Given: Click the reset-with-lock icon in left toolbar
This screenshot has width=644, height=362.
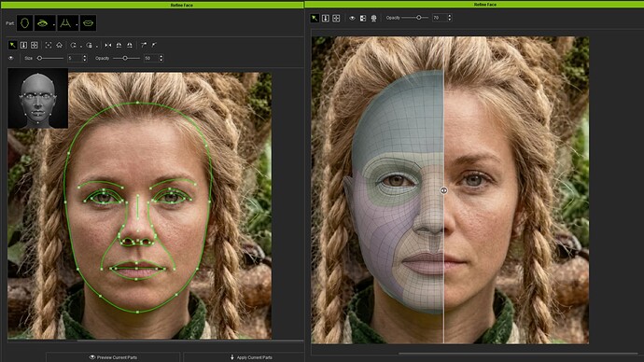Looking at the screenshot, I should (x=89, y=45).
